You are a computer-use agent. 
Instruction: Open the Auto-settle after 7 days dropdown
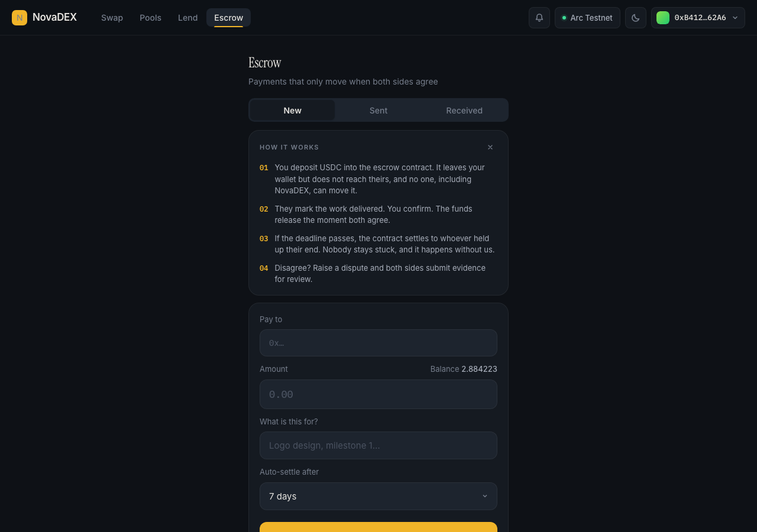[x=378, y=496]
